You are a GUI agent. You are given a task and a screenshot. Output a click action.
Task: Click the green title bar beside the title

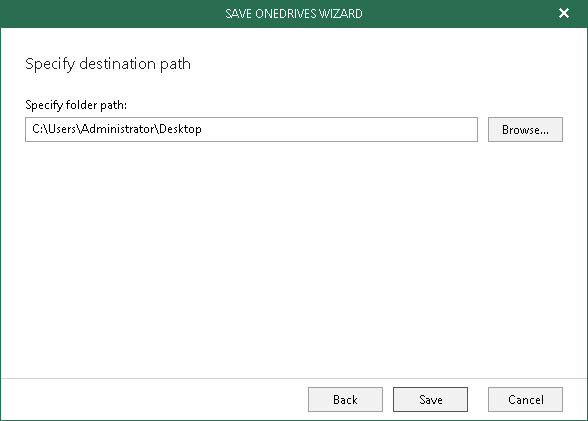click(112, 13)
